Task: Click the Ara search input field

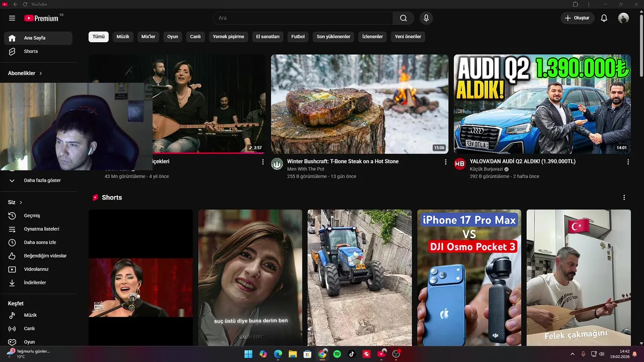Action: (303, 18)
